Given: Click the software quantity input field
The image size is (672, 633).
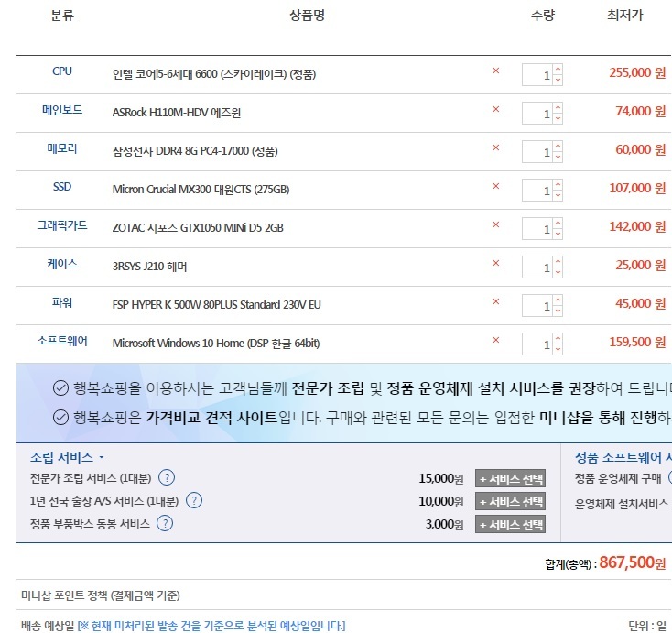Looking at the screenshot, I should pos(537,344).
